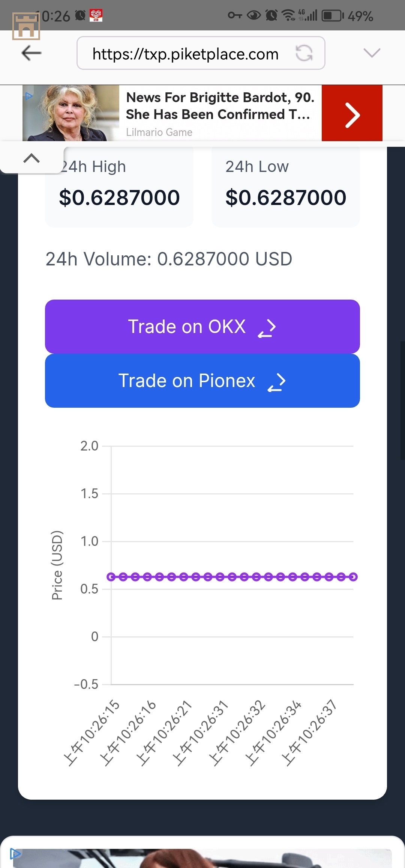Tap the back arrow icon
405x868 pixels.
(31, 53)
